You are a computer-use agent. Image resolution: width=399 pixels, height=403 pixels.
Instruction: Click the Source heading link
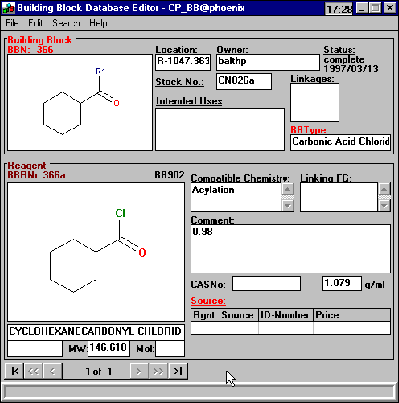point(208,301)
